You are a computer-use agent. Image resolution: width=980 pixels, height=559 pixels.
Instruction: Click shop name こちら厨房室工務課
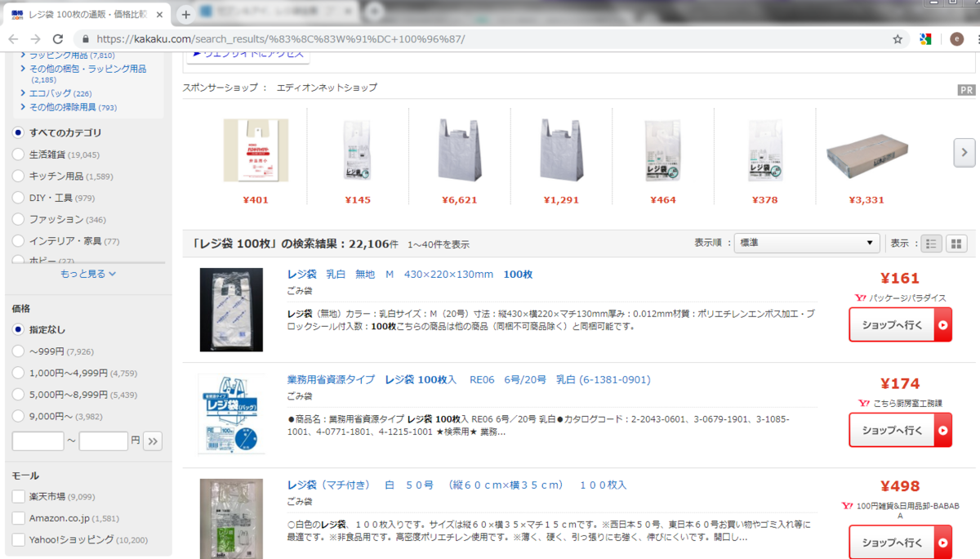point(906,403)
